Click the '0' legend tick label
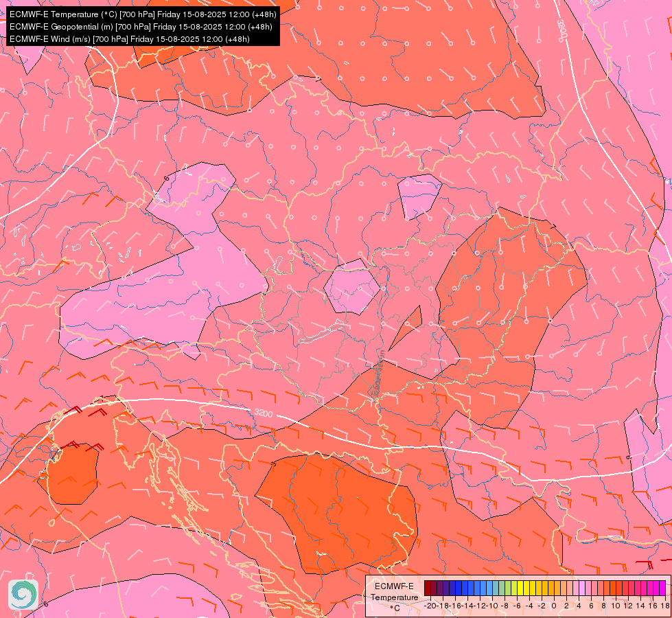The height and width of the screenshot is (618, 672). tap(554, 606)
